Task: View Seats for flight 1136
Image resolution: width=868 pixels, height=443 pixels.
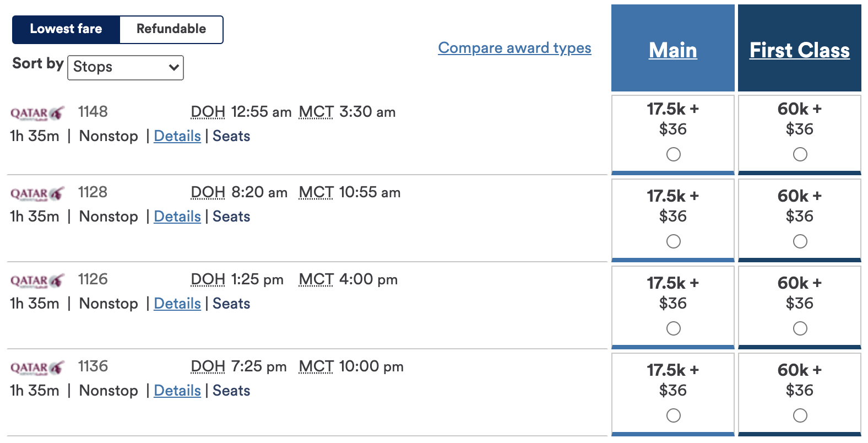Action: [231, 391]
